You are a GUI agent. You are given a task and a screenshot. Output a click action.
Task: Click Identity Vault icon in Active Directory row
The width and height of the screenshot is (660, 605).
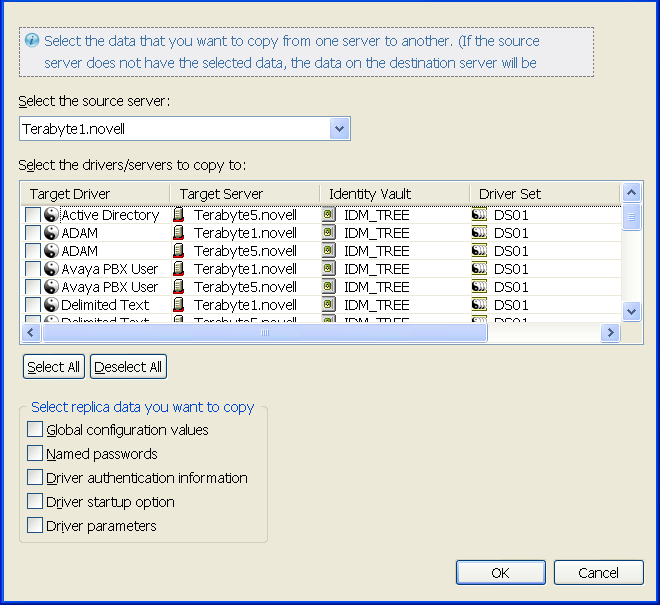pos(328,215)
